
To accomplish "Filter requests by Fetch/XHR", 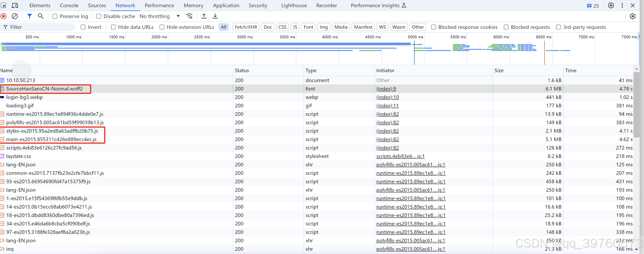I will pyautogui.click(x=246, y=27).
